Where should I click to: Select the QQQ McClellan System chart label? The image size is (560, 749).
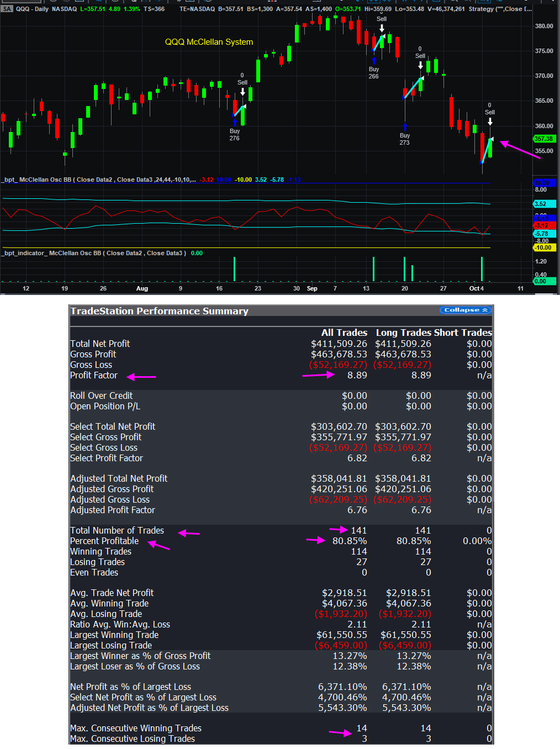tap(209, 42)
